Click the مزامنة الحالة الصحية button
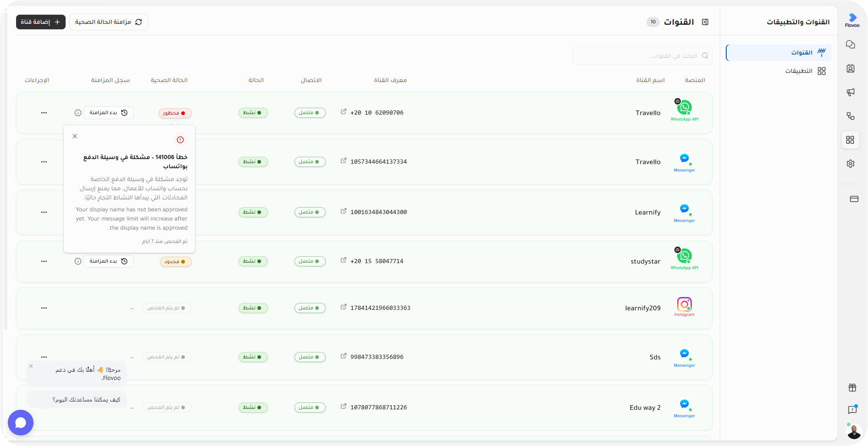Image resolution: width=868 pixels, height=446 pixels. (x=109, y=22)
